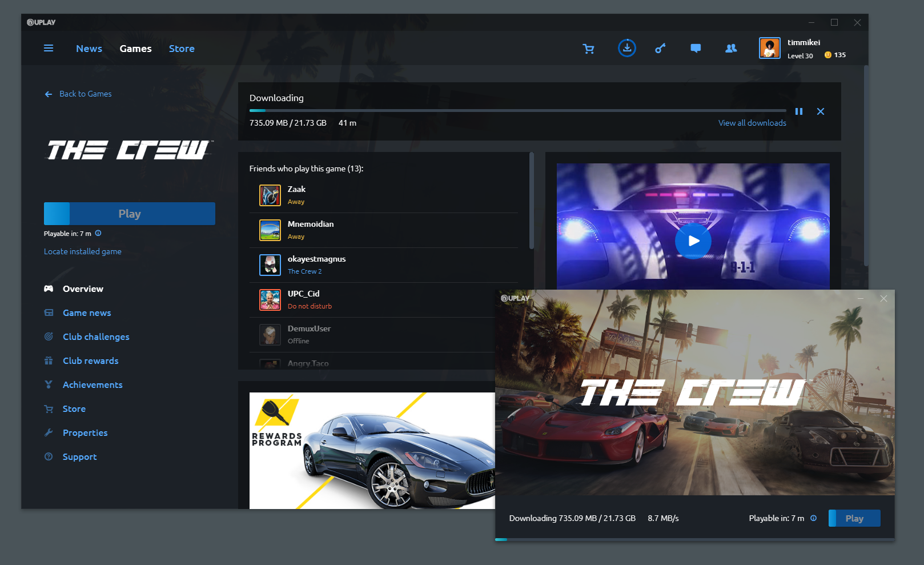
Task: Open the shopping cart icon
Action: [x=589, y=49]
